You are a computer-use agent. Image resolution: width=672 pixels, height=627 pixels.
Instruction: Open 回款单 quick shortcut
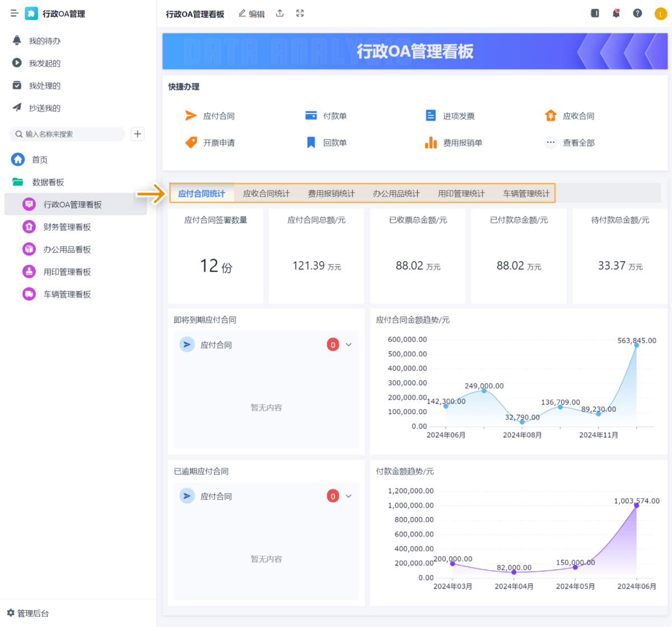point(326,143)
